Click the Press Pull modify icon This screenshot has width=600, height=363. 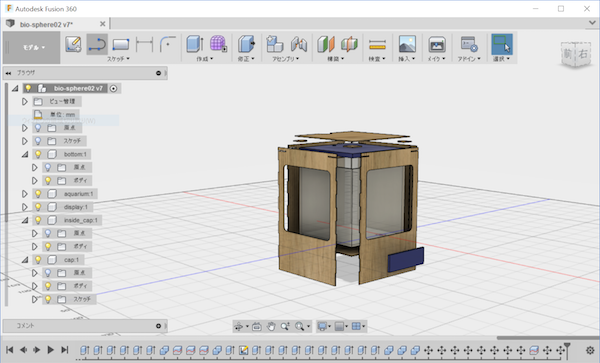pos(246,44)
